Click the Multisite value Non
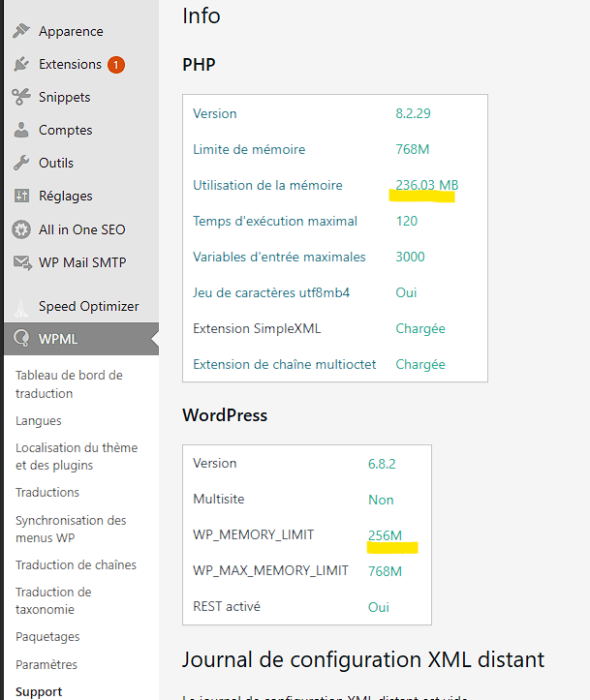 tap(381, 500)
